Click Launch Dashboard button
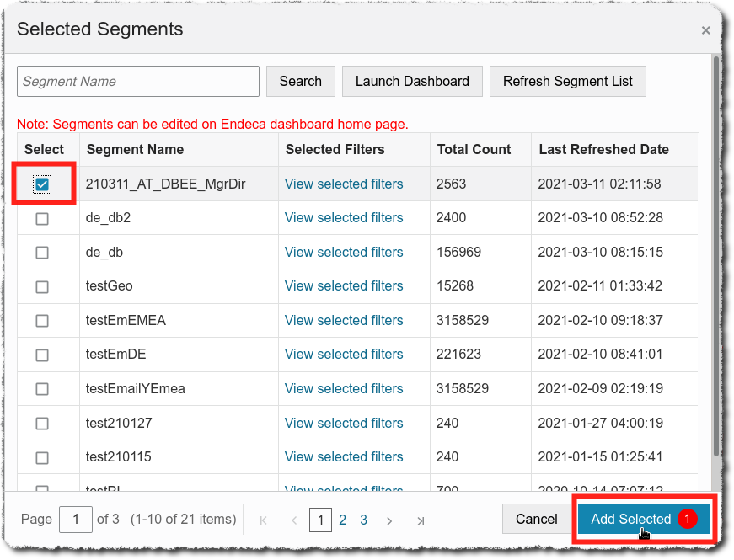The image size is (734, 560). tap(412, 82)
